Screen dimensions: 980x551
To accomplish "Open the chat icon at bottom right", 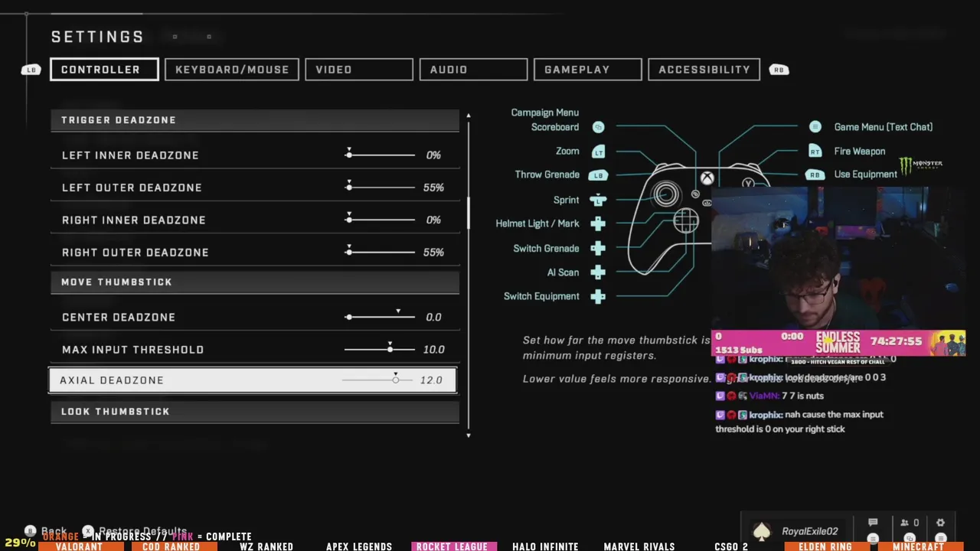I will [873, 523].
